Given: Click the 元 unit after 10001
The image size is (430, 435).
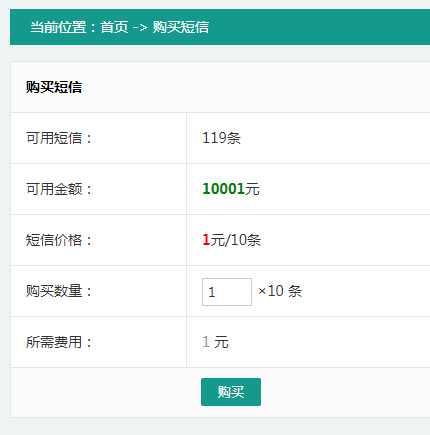Looking at the screenshot, I should coord(252,189).
